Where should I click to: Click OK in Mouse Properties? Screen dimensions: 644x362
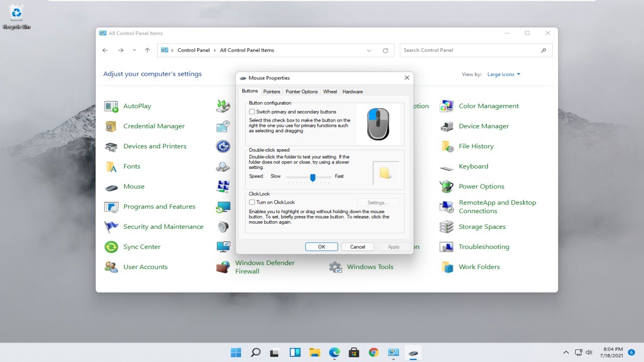click(x=321, y=247)
